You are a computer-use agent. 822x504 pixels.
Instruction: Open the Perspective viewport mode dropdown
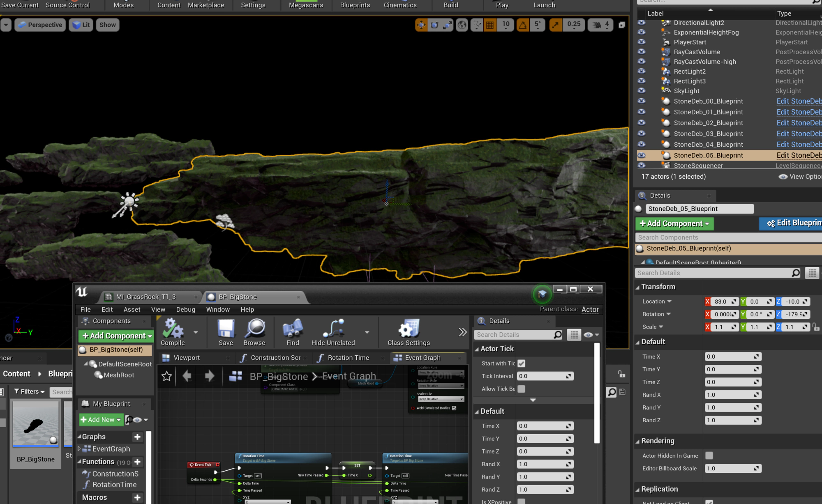coord(40,25)
